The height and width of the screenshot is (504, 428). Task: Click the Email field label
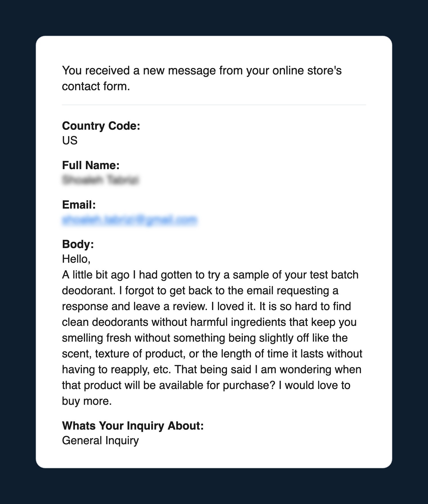[79, 205]
